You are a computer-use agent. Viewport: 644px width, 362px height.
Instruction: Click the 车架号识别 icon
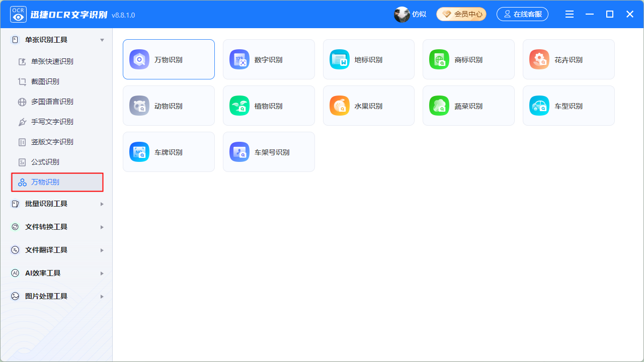[239, 152]
